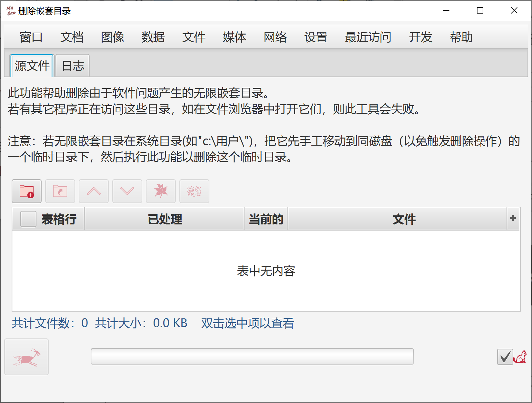Open the 文档 menu
Viewport: 532px width, 403px height.
pos(72,37)
